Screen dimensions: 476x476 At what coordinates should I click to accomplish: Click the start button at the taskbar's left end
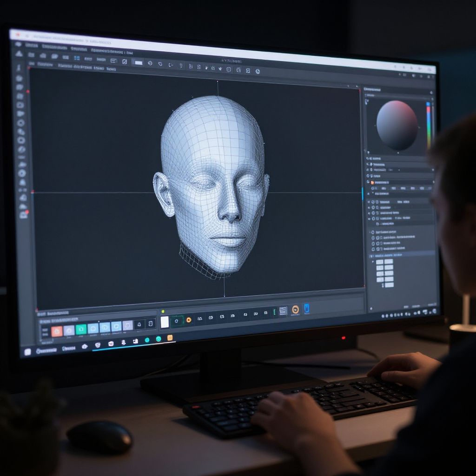coord(27,352)
